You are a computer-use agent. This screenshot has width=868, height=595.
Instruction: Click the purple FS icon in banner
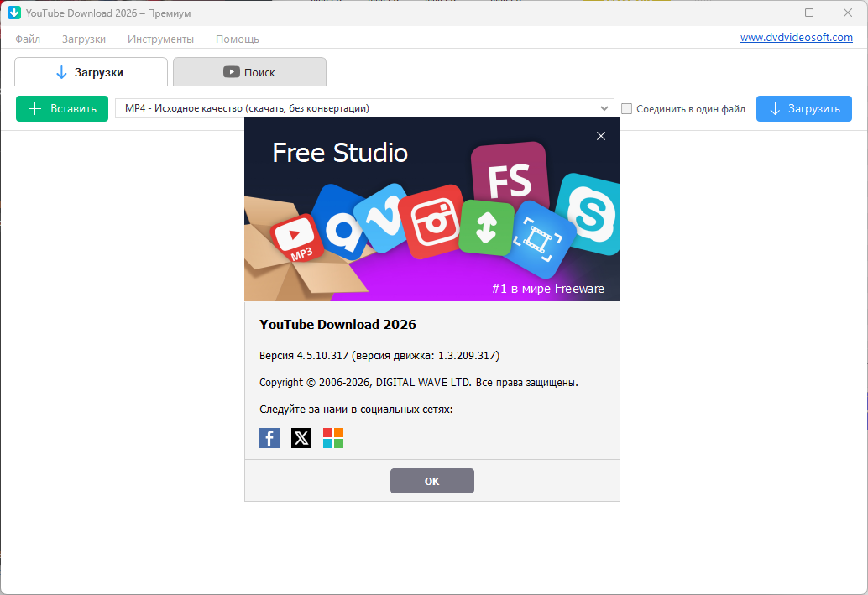point(509,178)
